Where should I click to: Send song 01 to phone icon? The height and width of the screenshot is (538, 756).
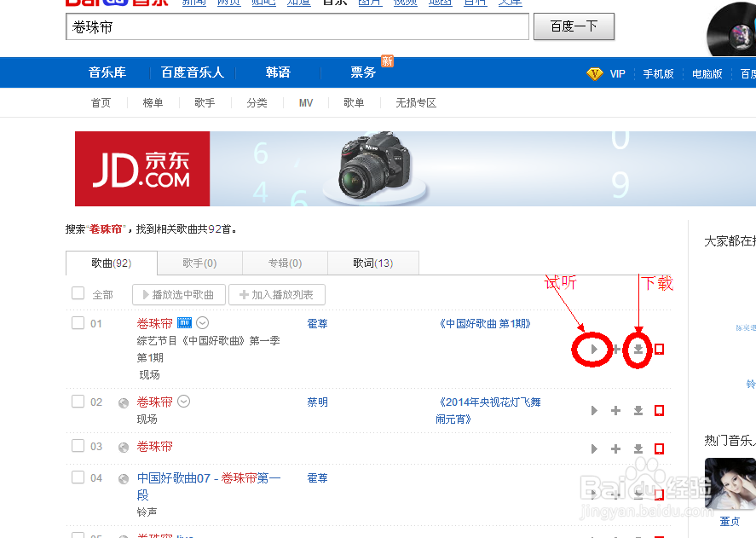pyautogui.click(x=659, y=349)
